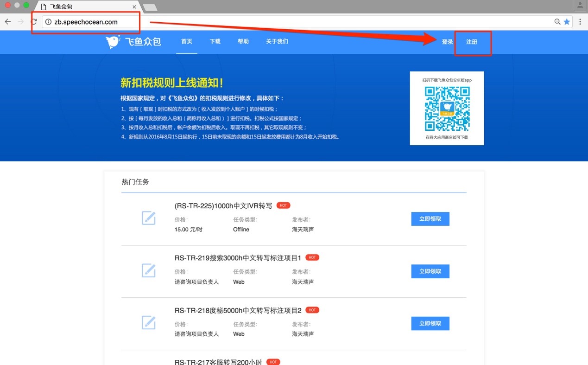Reload the page with refresh icon
This screenshot has height=365, width=588.
[34, 22]
